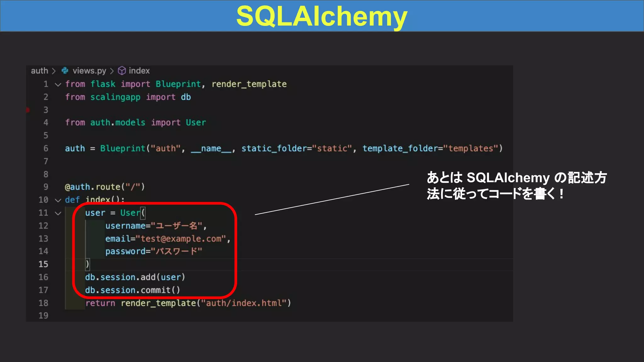Click the email string test@example.com
Viewport: 644px width, 362px height.
[x=181, y=239]
